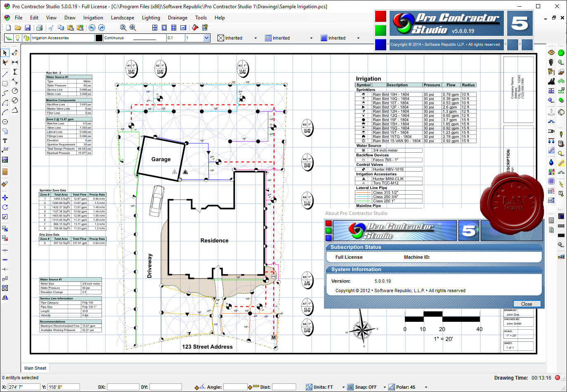The width and height of the screenshot is (567, 392).
Task: Expand the third Inherited color dropdown
Action: point(358,38)
